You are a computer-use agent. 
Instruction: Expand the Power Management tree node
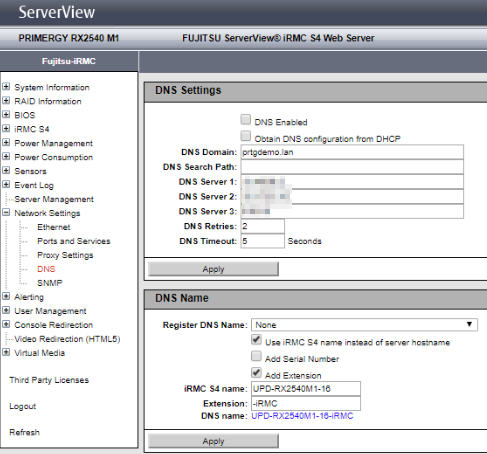[6, 143]
